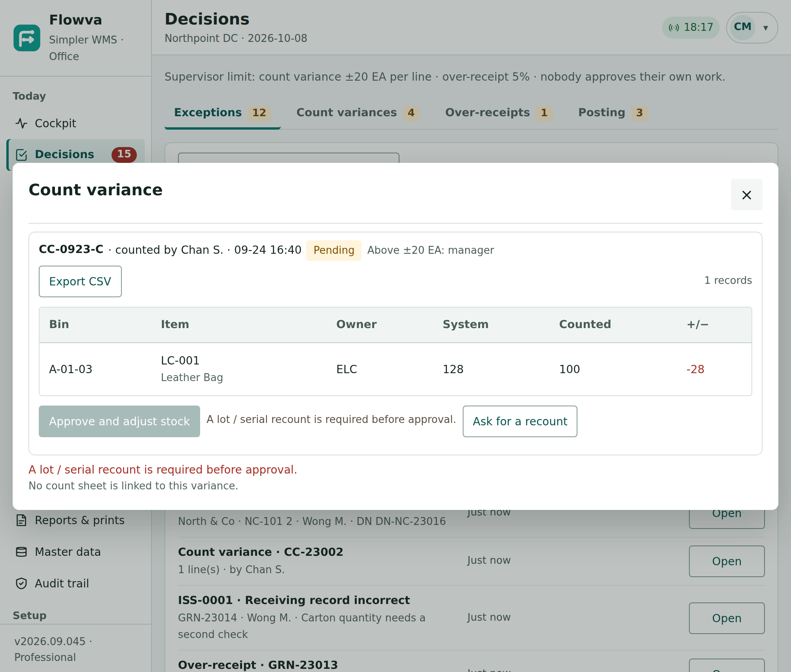Click the Audit trail shield icon
Image resolution: width=791 pixels, height=672 pixels.
[x=21, y=583]
